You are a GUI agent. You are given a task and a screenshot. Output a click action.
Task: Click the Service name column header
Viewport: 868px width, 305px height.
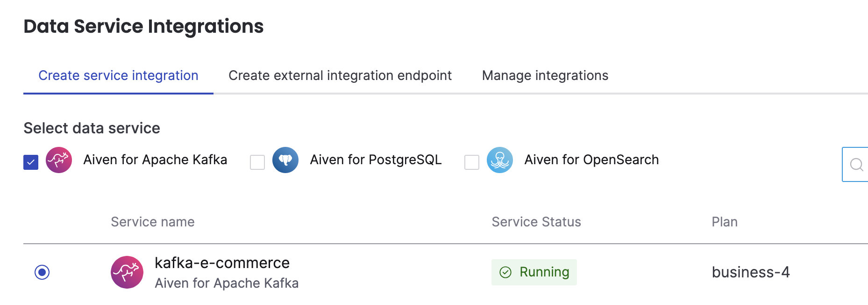153,222
